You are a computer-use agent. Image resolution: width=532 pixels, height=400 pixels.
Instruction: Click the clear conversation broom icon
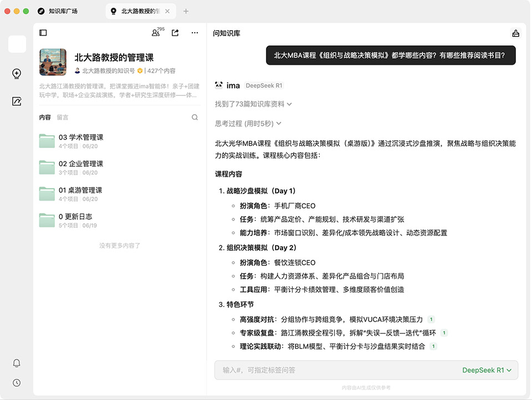(515, 33)
